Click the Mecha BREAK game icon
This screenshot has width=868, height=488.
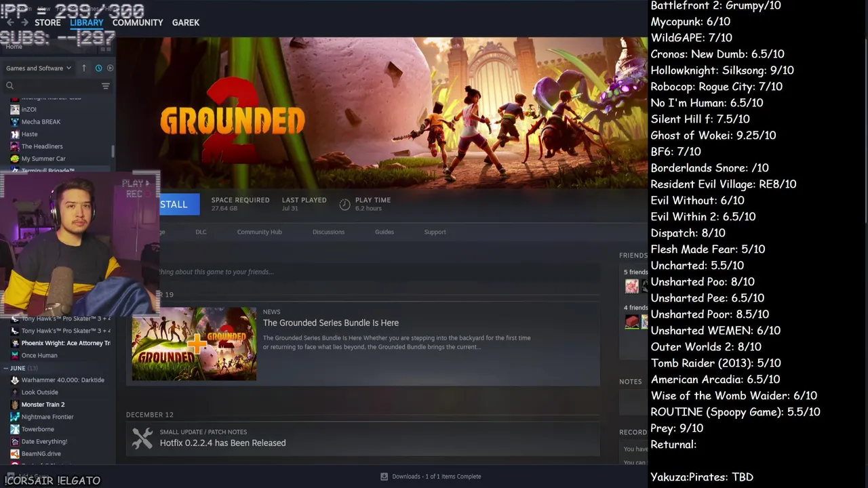(15, 122)
